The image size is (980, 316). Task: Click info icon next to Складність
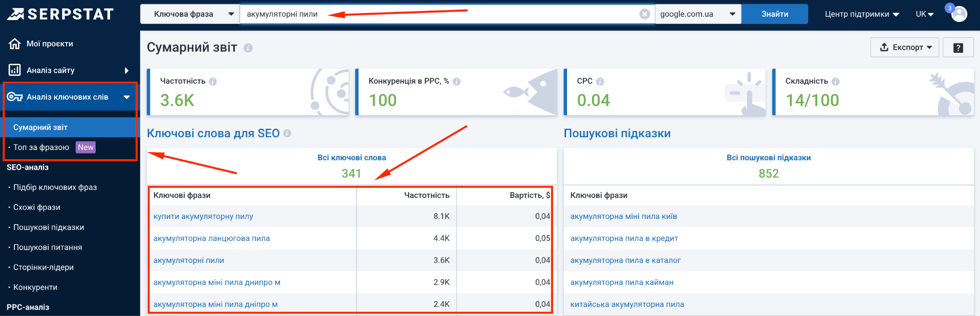835,81
